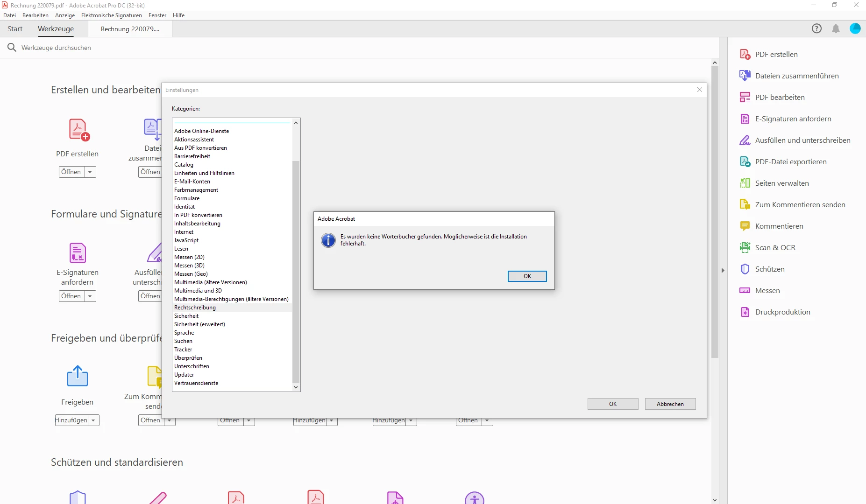This screenshot has height=504, width=866.
Task: Expand dropdown arrow beside PDF erstellen Öffnen
Action: click(90, 172)
